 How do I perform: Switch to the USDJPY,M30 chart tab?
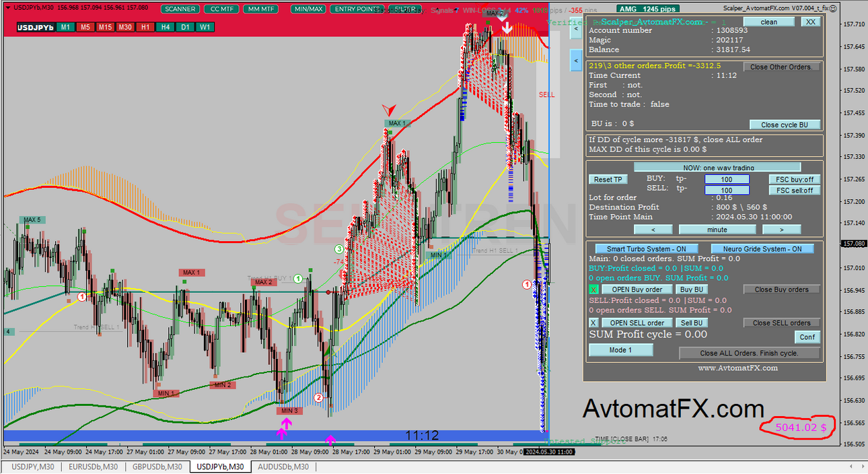(34, 467)
